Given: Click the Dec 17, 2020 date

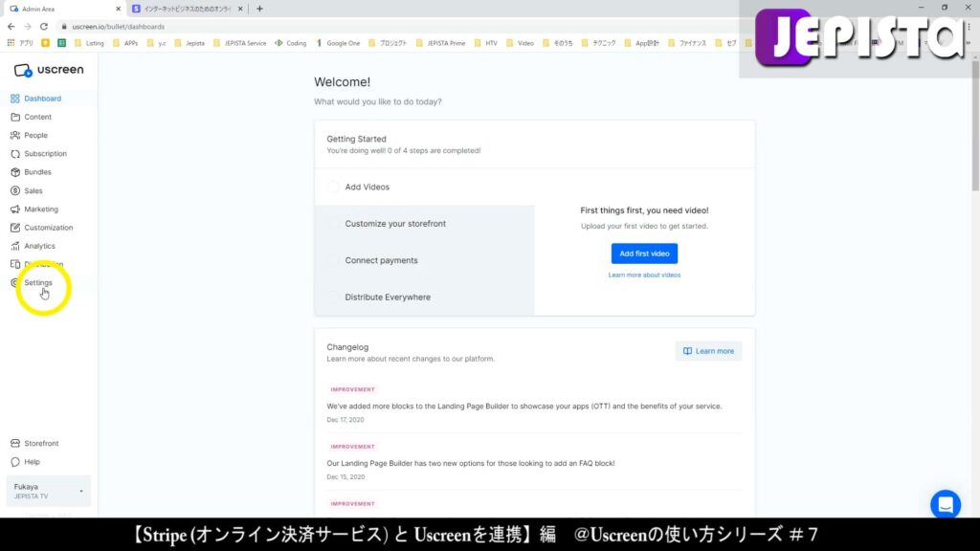Looking at the screenshot, I should coord(345,420).
